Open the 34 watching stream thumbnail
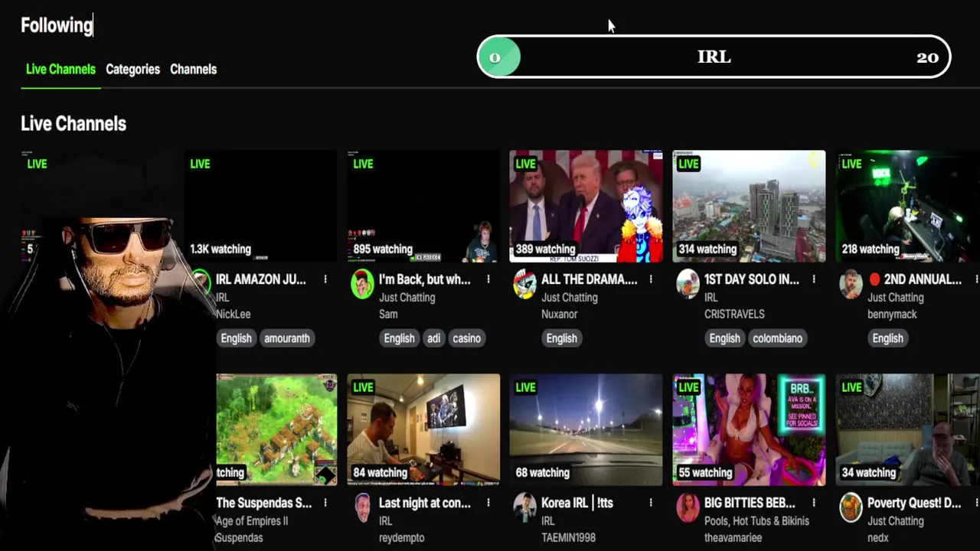The width and height of the screenshot is (980, 551). (x=908, y=429)
